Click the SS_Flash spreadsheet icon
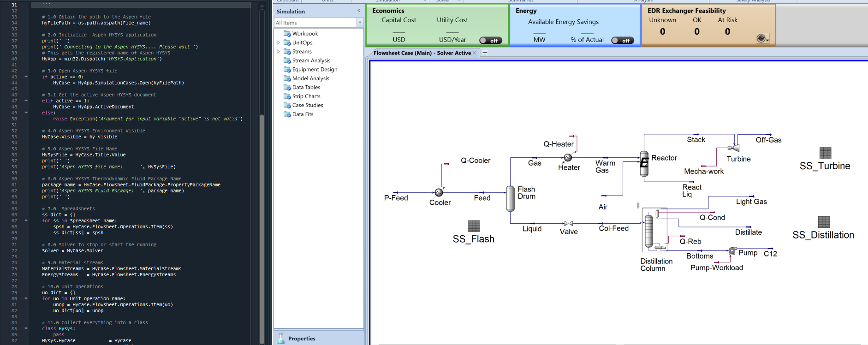Viewport: 868px width, 345px height. point(474,226)
